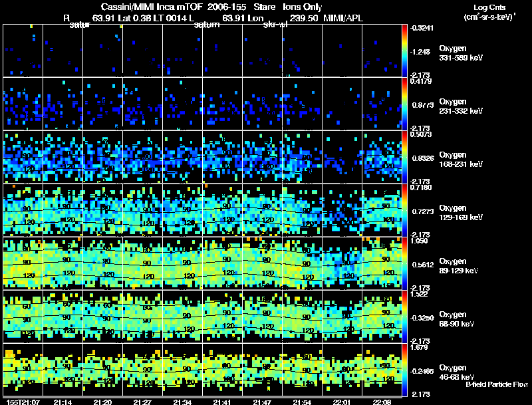This screenshot has height=405, width=532.
Task: Click the Oxygen 89-129 keV color bar
Action: pos(404,263)
